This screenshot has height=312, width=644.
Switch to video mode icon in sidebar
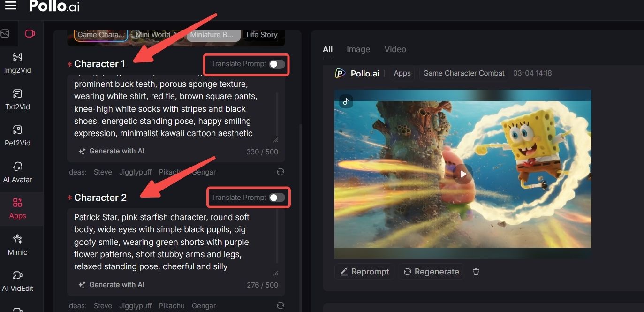click(x=30, y=34)
